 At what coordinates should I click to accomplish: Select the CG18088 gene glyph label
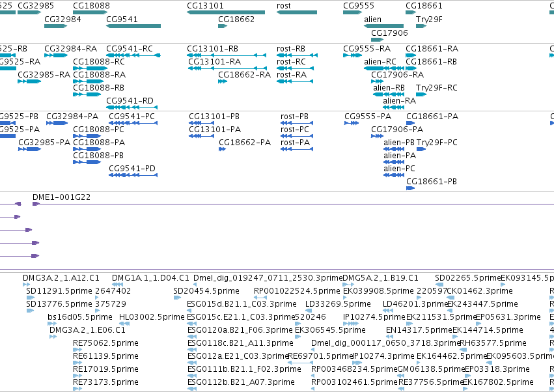[x=91, y=6]
